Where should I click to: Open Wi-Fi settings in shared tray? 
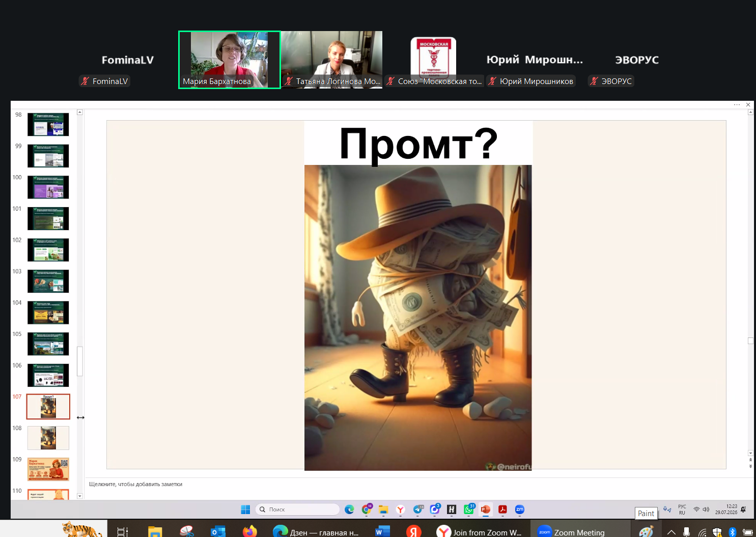[x=696, y=510]
